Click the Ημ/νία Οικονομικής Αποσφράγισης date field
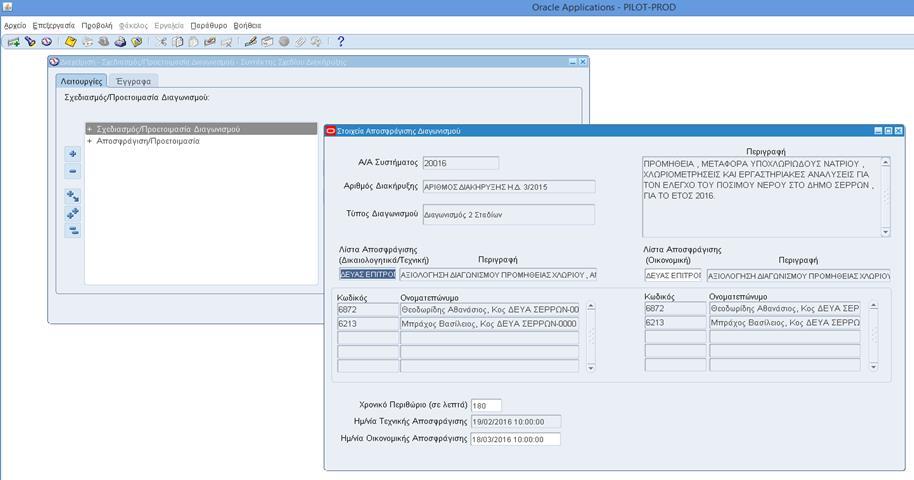Image resolution: width=914 pixels, height=480 pixels. (516, 439)
